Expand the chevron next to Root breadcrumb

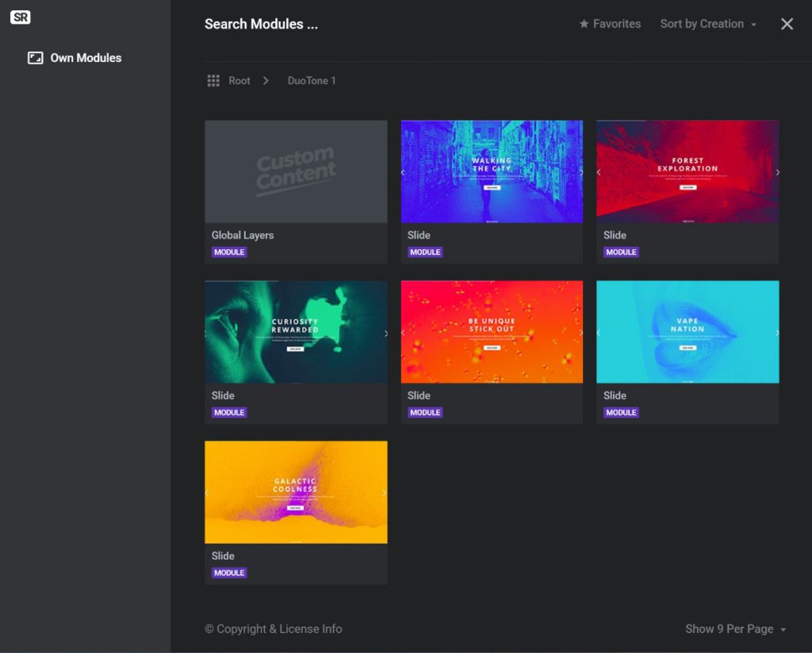(266, 80)
